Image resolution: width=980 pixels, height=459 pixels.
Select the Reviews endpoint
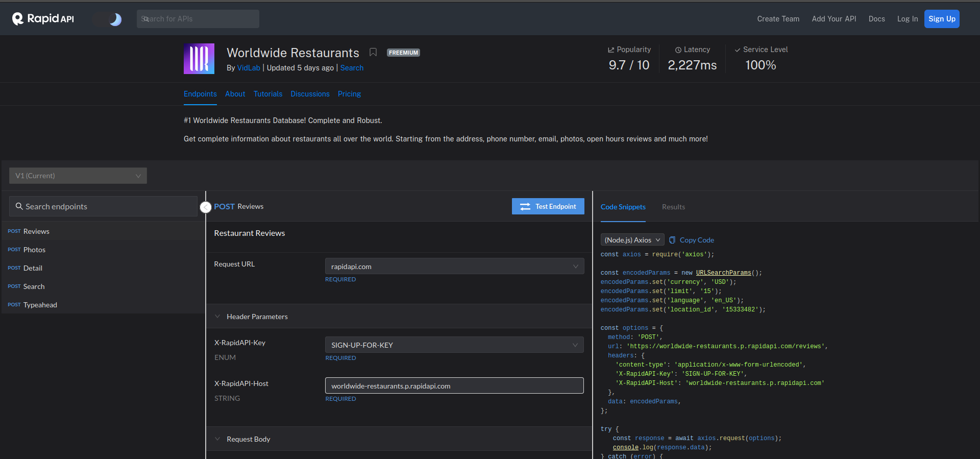tap(103, 231)
